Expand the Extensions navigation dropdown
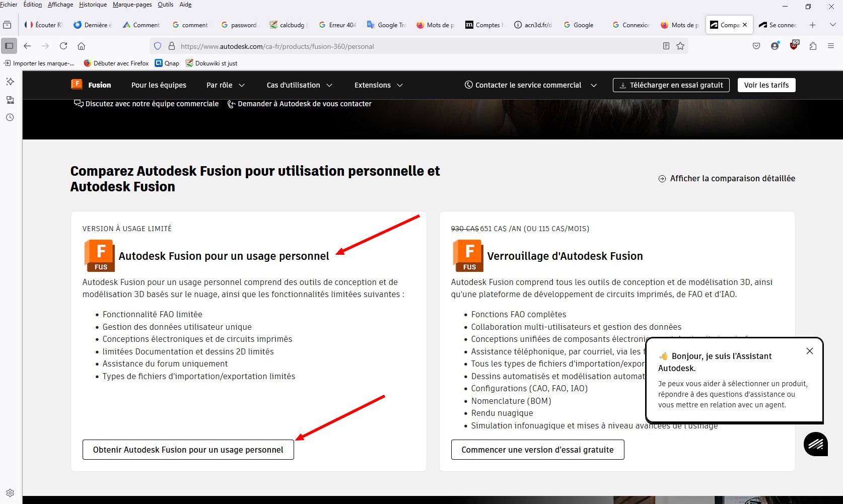The height and width of the screenshot is (504, 843). 378,85
